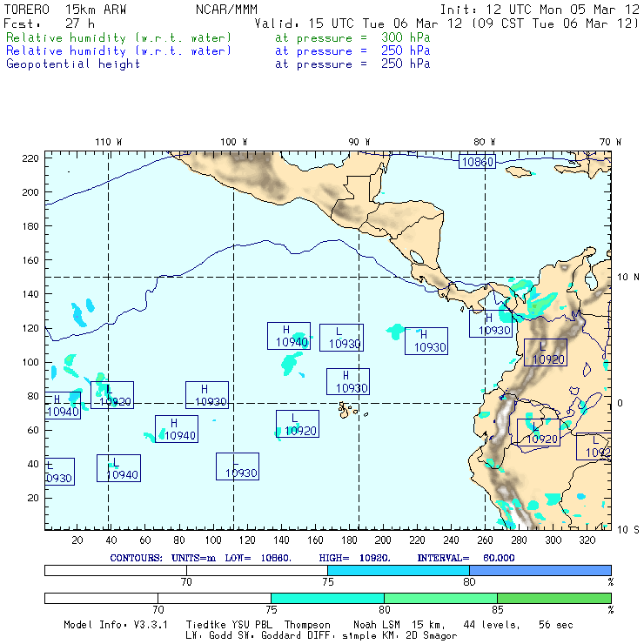This screenshot has height=644, width=644.
Task: Click the 'L 10940' low-center box
Action: (x=118, y=468)
